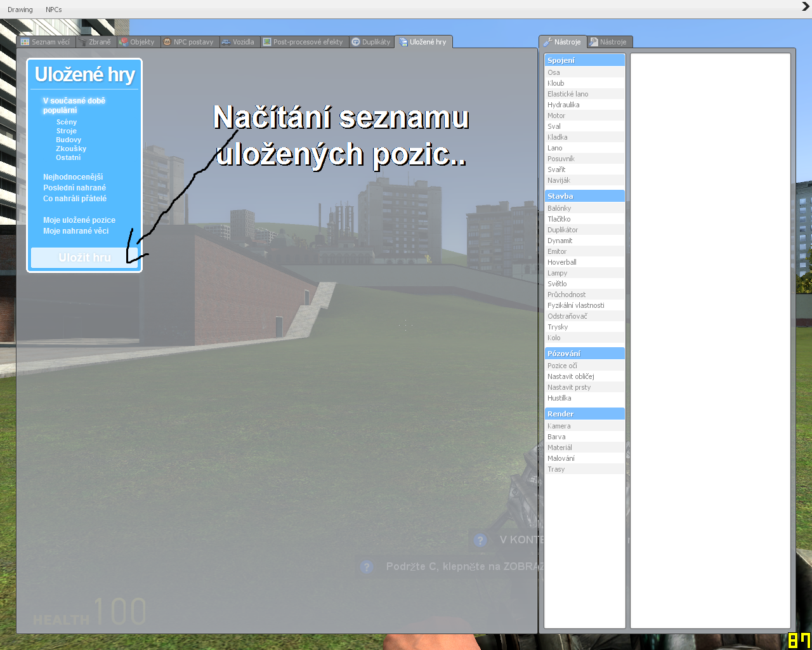This screenshot has width=812, height=650.
Task: Collapse the Render tool category
Action: click(585, 414)
